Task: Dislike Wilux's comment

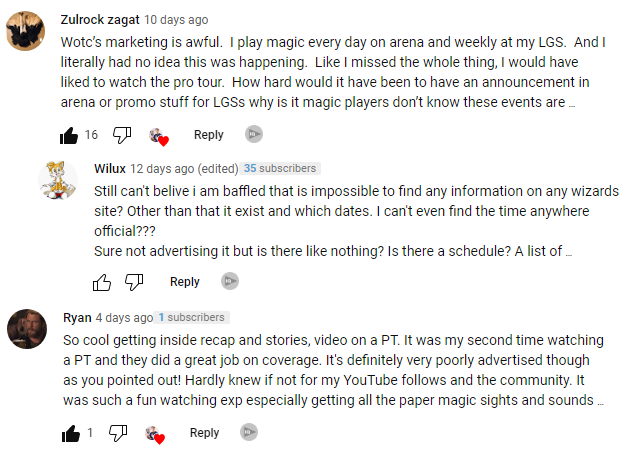Action: (x=134, y=282)
